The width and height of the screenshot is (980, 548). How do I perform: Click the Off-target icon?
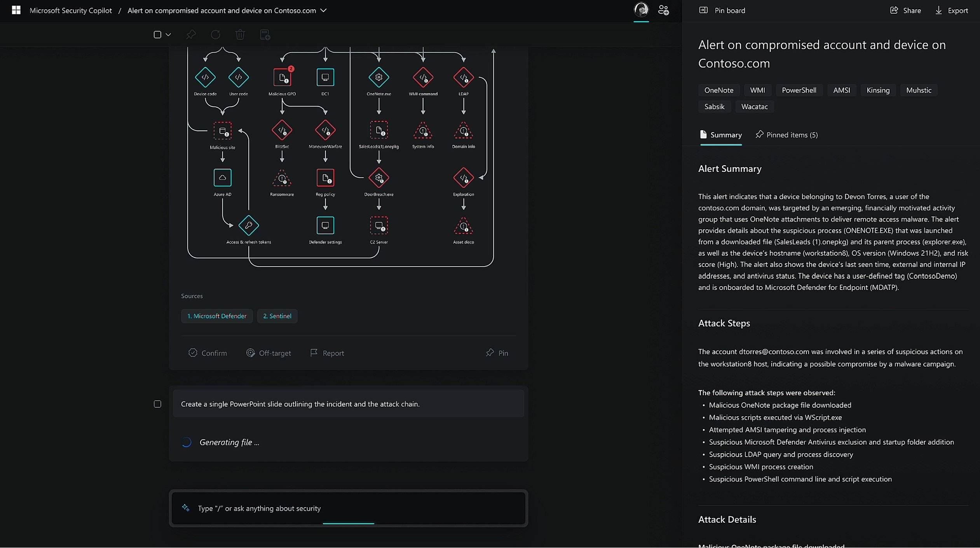click(250, 352)
